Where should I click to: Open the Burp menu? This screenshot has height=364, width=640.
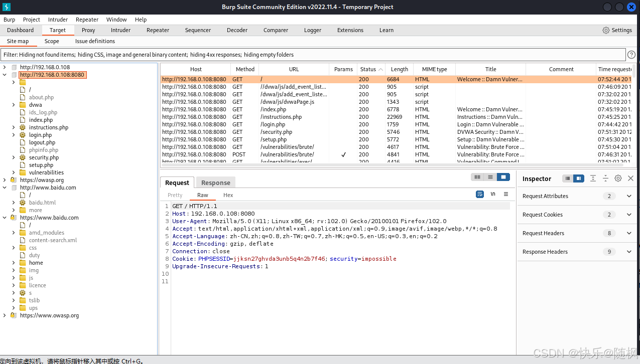10,20
